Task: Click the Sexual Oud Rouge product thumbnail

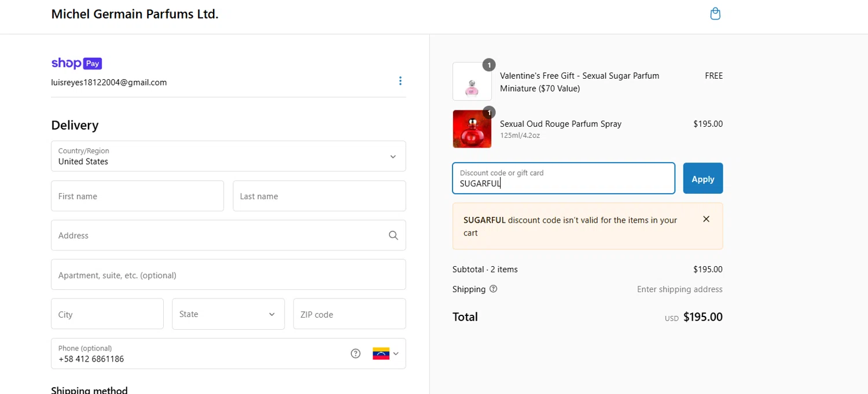Action: point(472,129)
